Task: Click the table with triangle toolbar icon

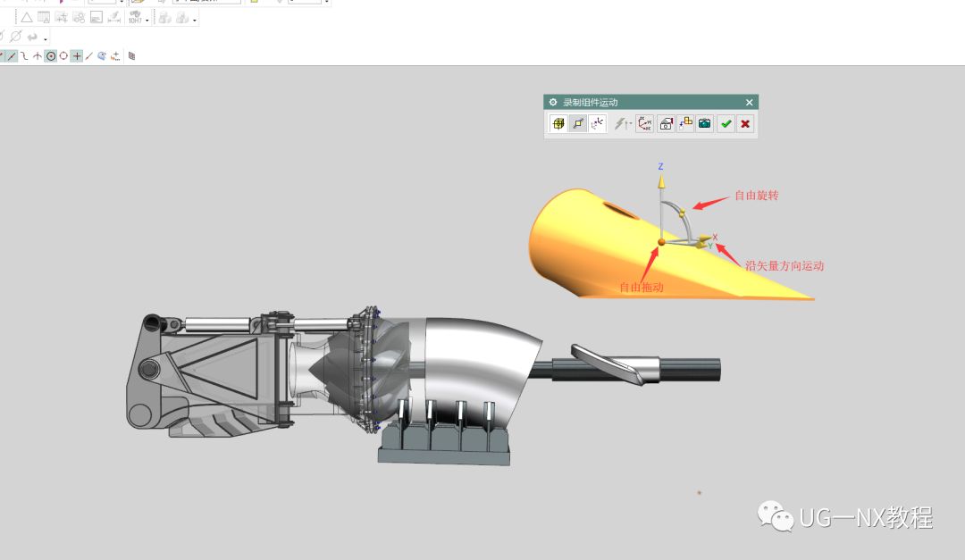Action: 44,18
